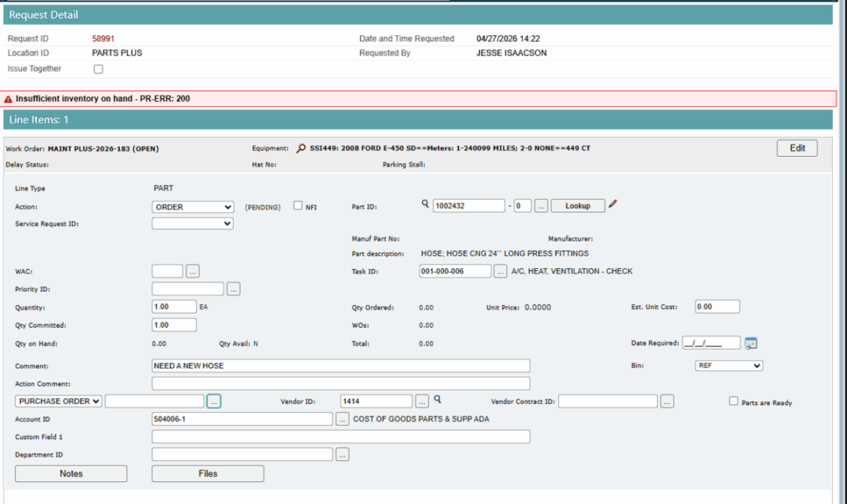Click the (PENDING) status text
847x504 pixels.
click(263, 208)
